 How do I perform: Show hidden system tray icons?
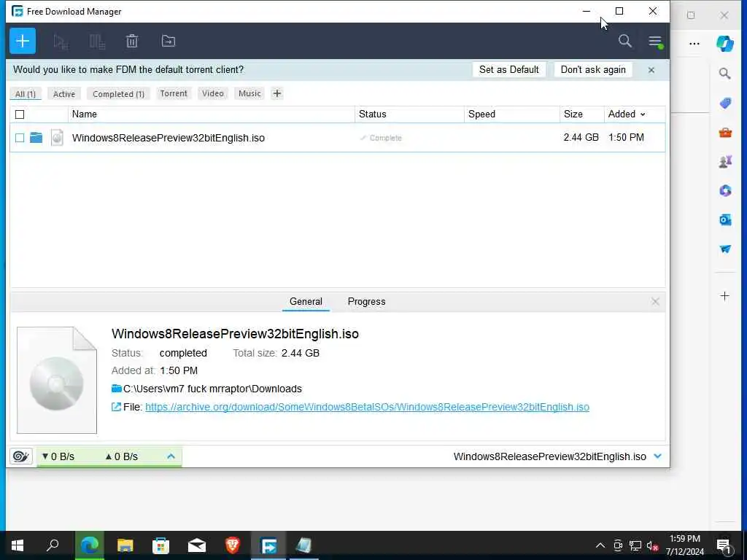tap(600, 545)
